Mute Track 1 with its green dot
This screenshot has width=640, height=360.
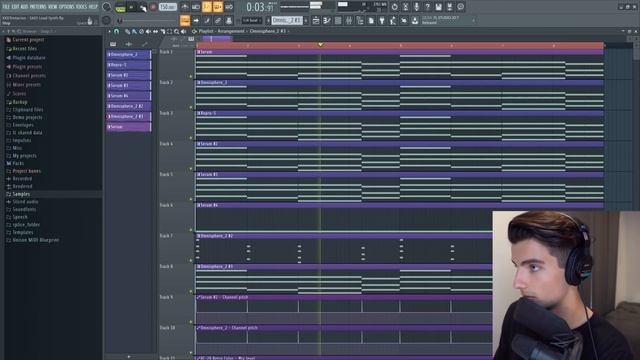191,76
